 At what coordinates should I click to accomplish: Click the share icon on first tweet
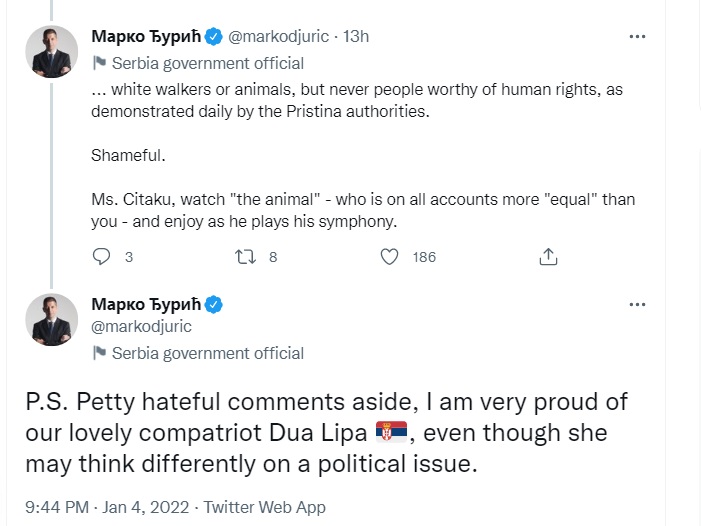[548, 257]
